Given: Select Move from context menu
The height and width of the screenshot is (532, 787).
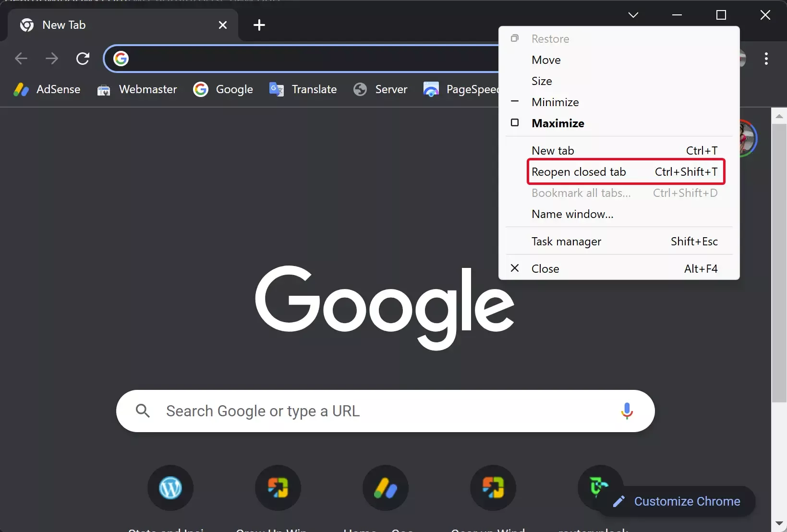Looking at the screenshot, I should (x=619, y=60).
